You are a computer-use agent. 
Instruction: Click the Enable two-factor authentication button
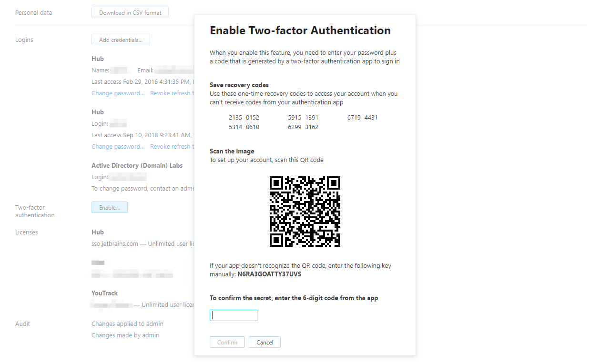pos(110,207)
